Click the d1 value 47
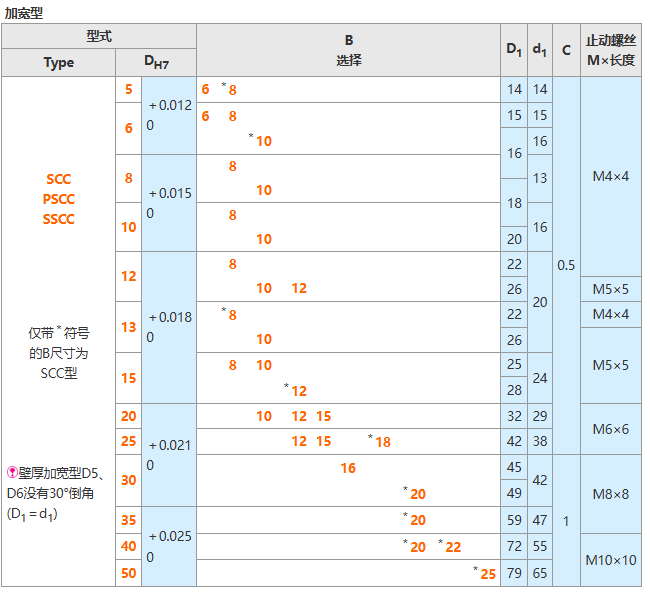 [x=540, y=520]
